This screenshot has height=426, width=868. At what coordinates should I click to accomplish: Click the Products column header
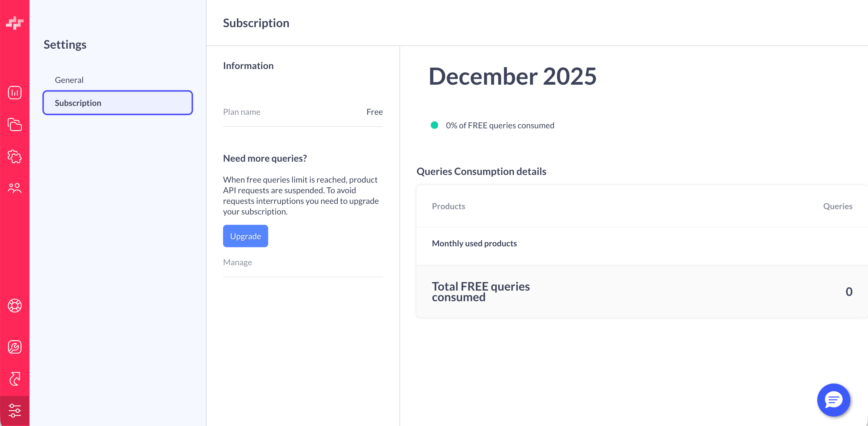[x=448, y=206]
